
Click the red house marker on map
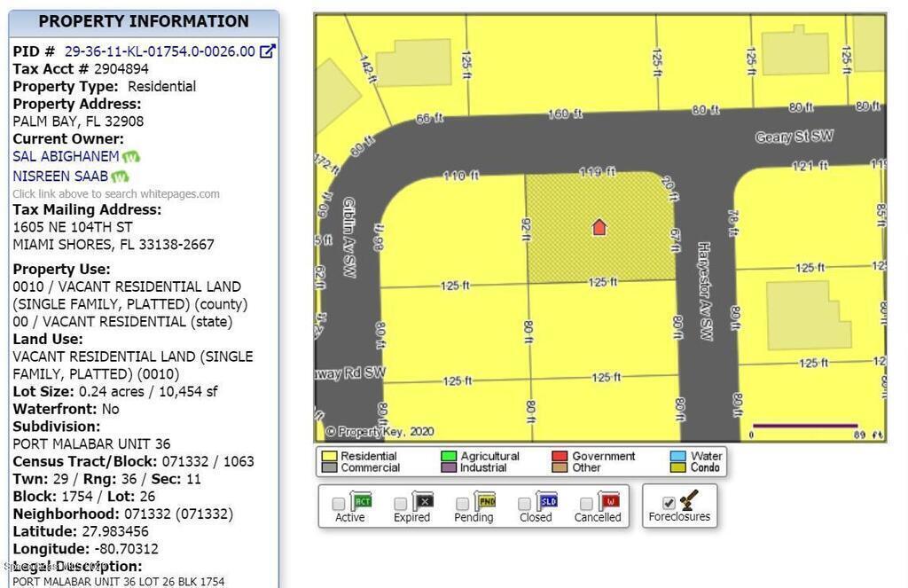click(x=599, y=227)
